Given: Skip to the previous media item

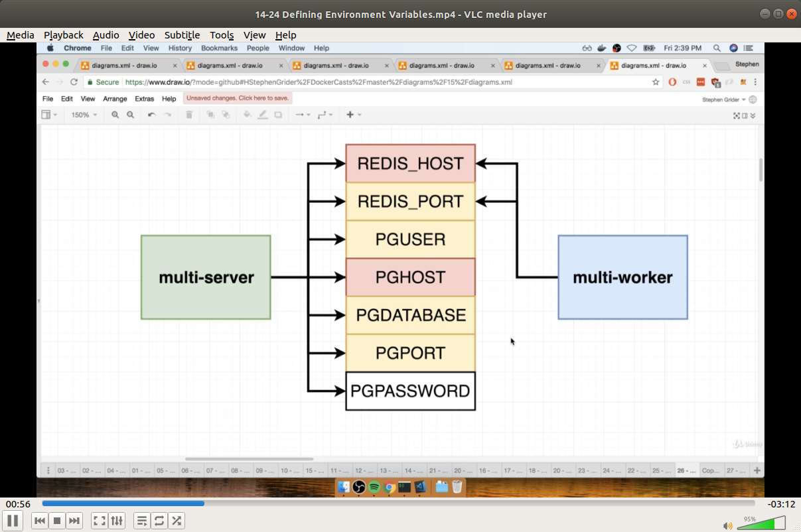Looking at the screenshot, I should [x=40, y=521].
